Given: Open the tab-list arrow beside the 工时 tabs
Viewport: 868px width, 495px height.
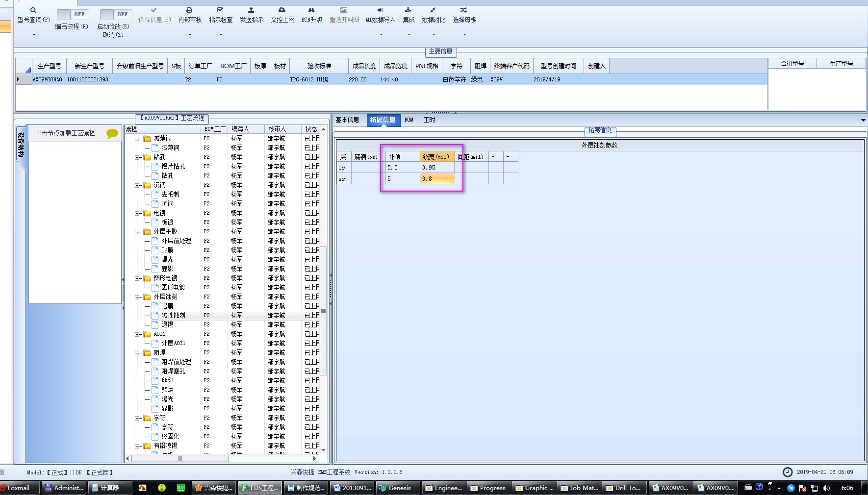Looking at the screenshot, I should click(863, 120).
